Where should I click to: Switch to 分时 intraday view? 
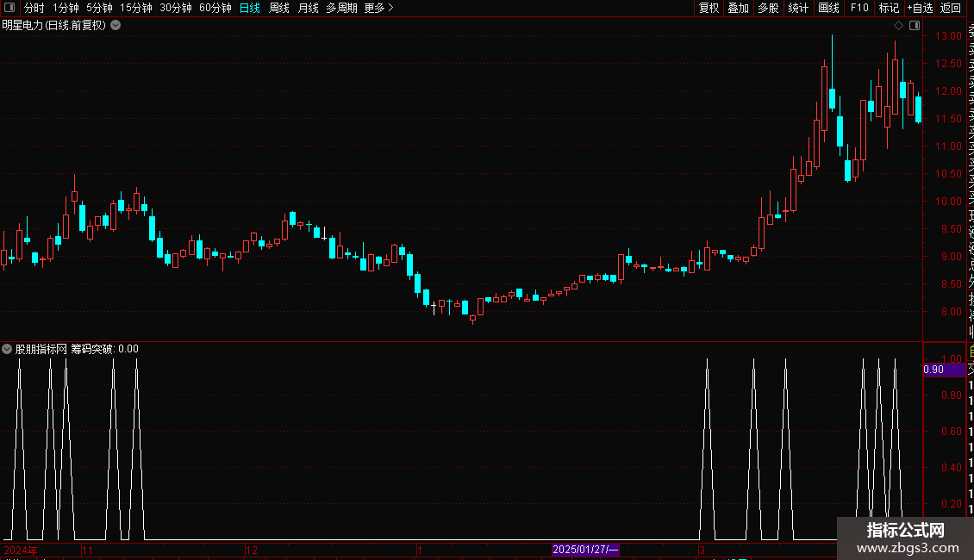pyautogui.click(x=34, y=8)
